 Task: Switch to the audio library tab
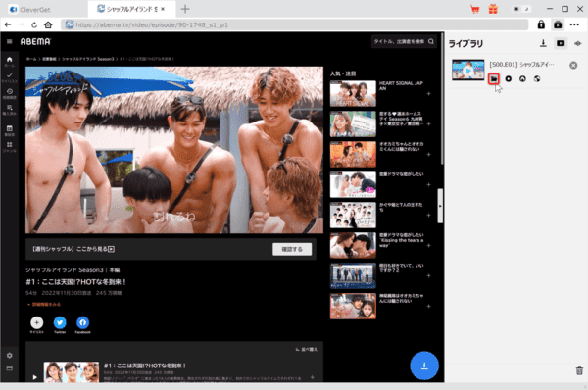pos(577,43)
